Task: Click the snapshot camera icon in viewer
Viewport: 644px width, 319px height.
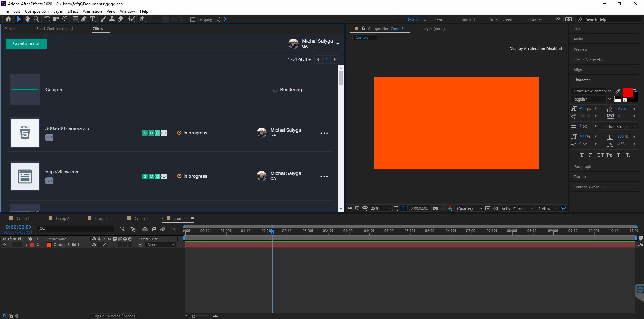Action: (x=435, y=209)
